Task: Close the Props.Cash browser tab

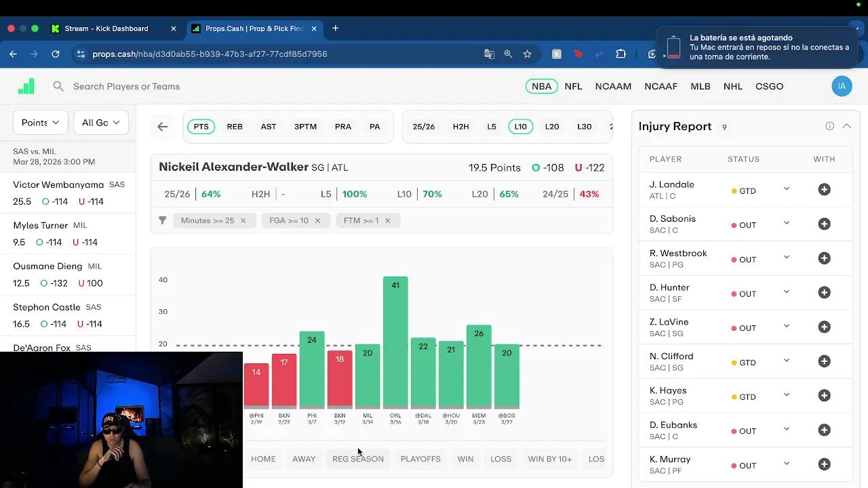Action: coord(314,28)
